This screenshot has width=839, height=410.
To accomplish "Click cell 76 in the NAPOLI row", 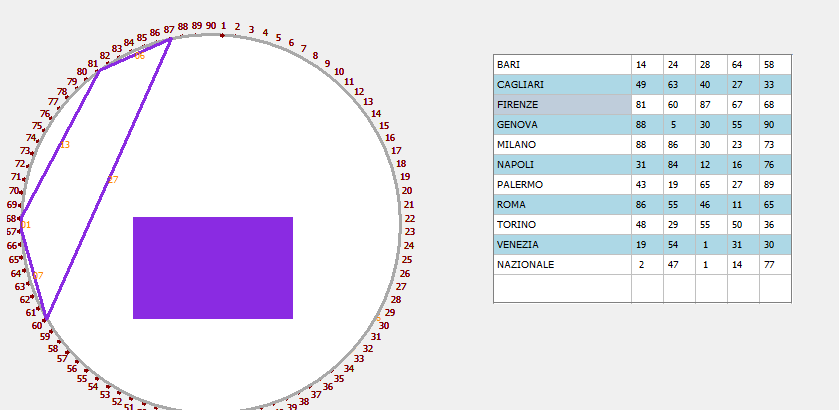I will (775, 165).
